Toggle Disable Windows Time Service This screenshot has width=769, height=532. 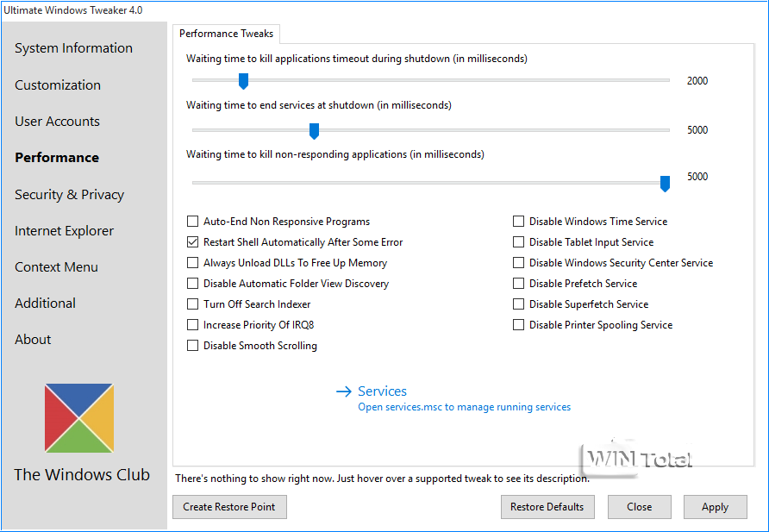pyautogui.click(x=519, y=222)
